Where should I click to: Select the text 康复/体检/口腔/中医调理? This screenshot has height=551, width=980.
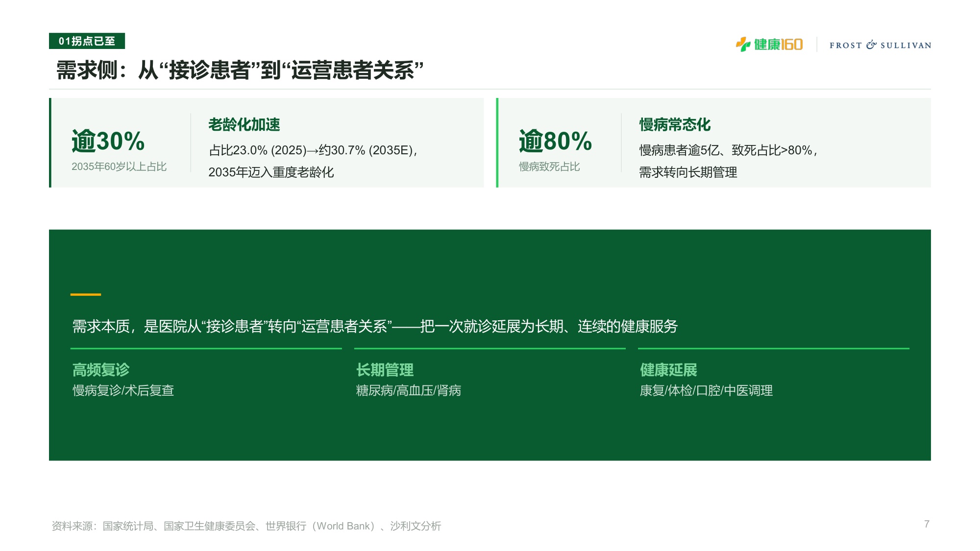click(706, 390)
